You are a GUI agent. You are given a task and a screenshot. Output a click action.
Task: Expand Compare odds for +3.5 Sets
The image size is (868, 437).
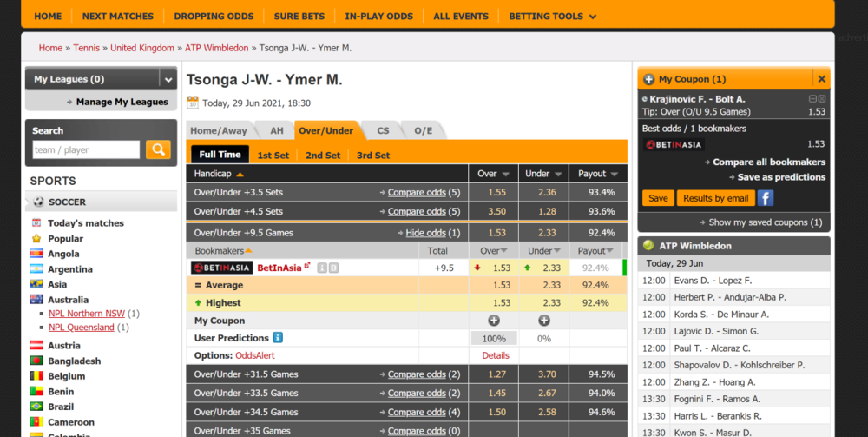pyautogui.click(x=417, y=192)
